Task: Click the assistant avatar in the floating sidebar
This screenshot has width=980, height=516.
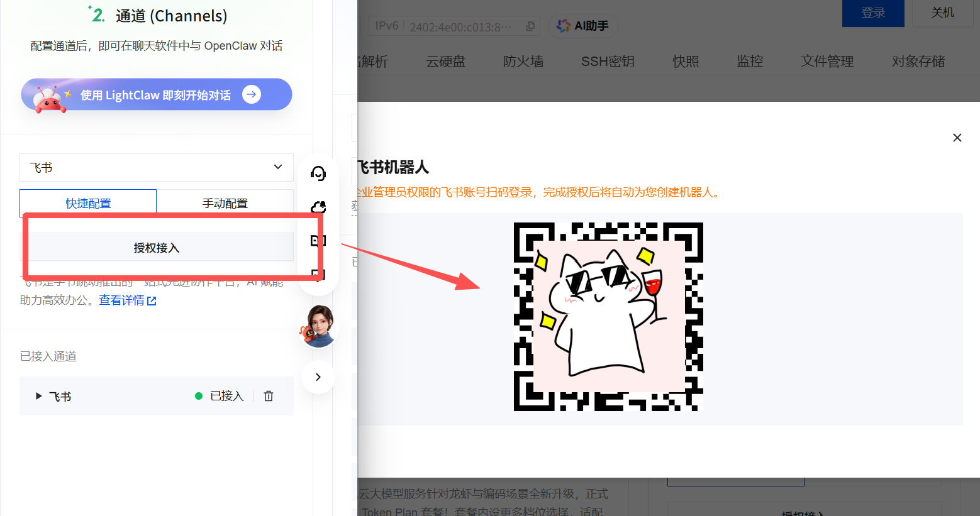Action: [318, 326]
